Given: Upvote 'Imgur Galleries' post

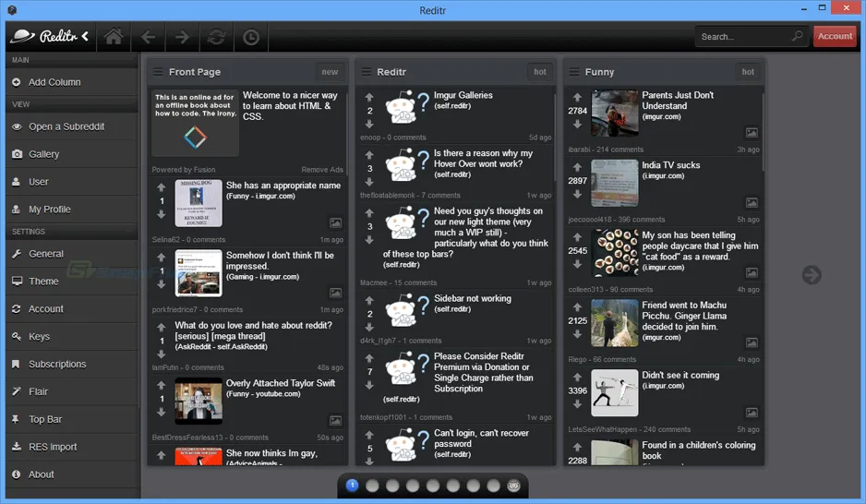Looking at the screenshot, I should click(x=369, y=97).
